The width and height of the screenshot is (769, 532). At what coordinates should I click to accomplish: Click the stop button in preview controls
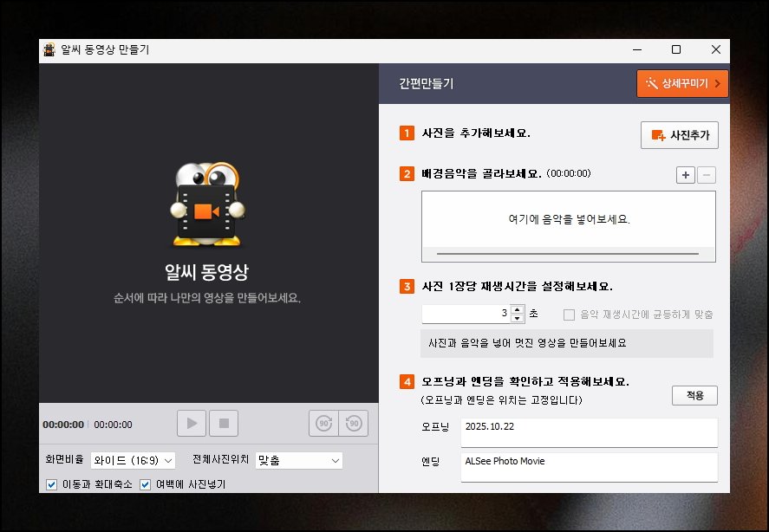pyautogui.click(x=224, y=423)
